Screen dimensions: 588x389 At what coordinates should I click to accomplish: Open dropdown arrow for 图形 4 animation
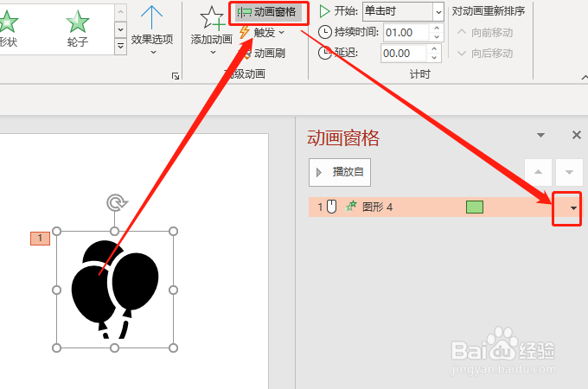pos(573,207)
